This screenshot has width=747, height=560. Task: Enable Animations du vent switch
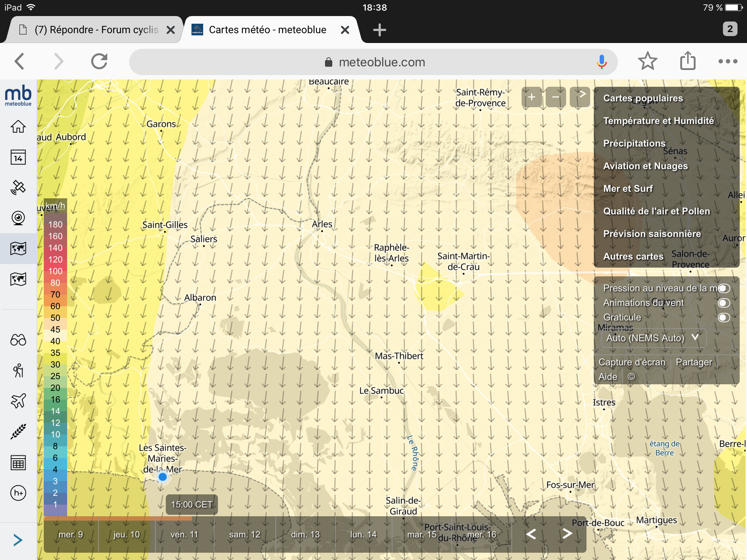coord(724,303)
